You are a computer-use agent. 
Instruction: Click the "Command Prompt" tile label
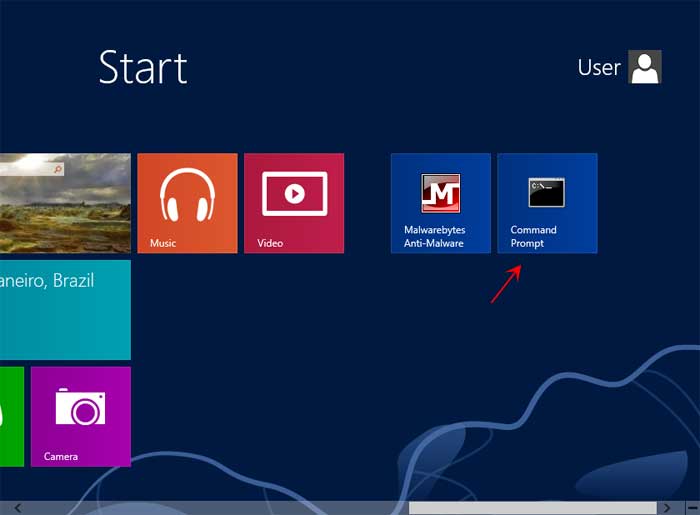click(x=533, y=236)
